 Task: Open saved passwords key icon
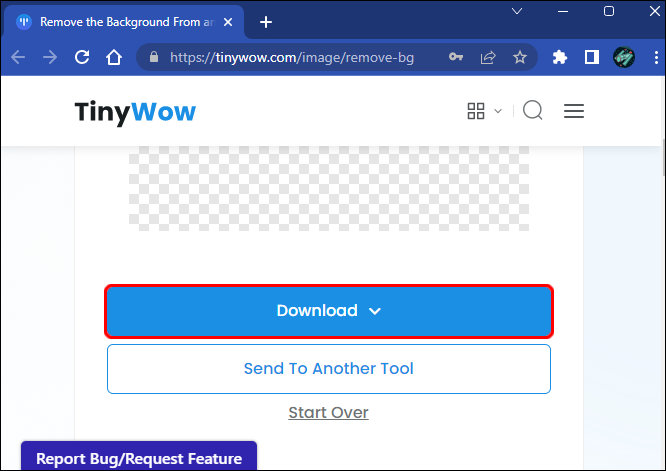[456, 56]
